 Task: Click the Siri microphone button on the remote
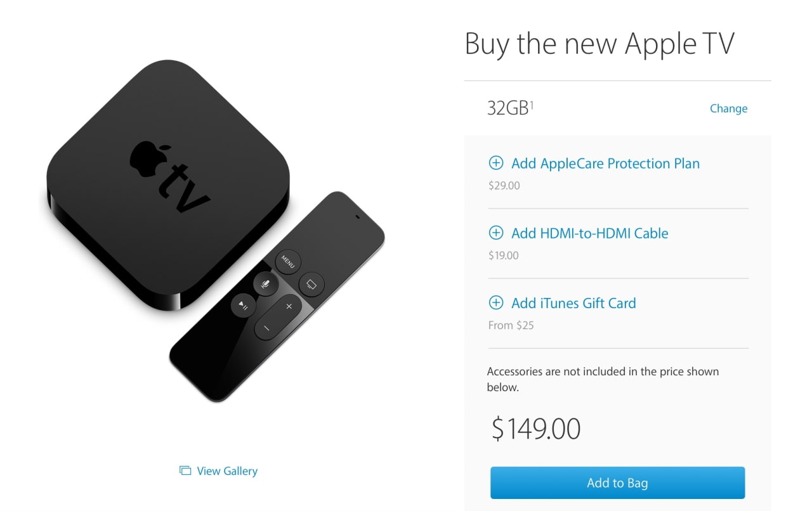click(x=266, y=283)
